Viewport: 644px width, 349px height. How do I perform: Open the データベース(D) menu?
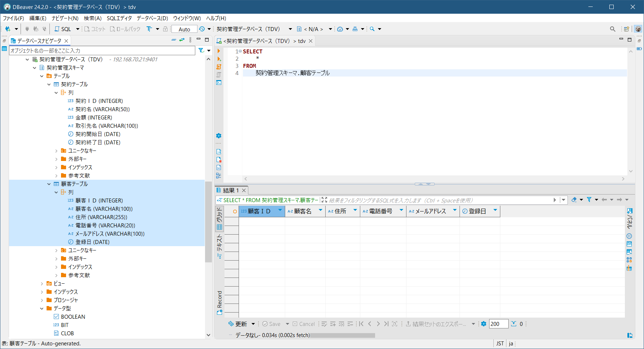(152, 18)
